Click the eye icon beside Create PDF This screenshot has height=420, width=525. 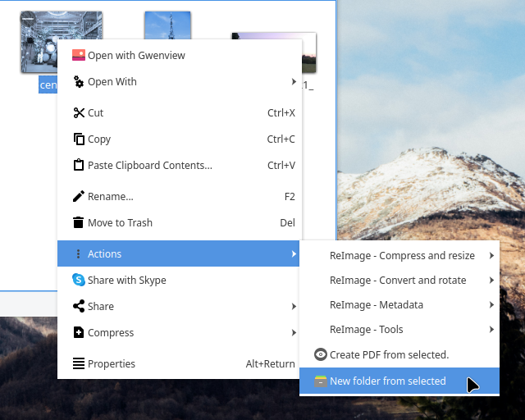click(321, 354)
